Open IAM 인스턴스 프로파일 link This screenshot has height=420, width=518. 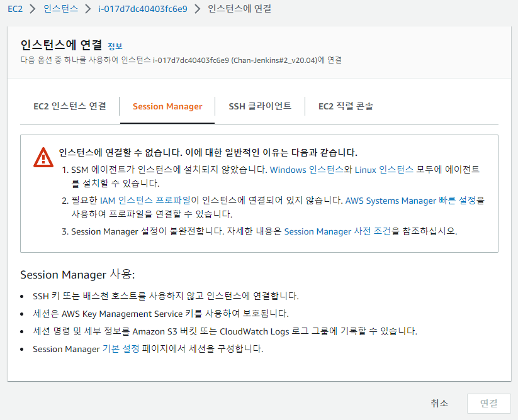pos(145,201)
